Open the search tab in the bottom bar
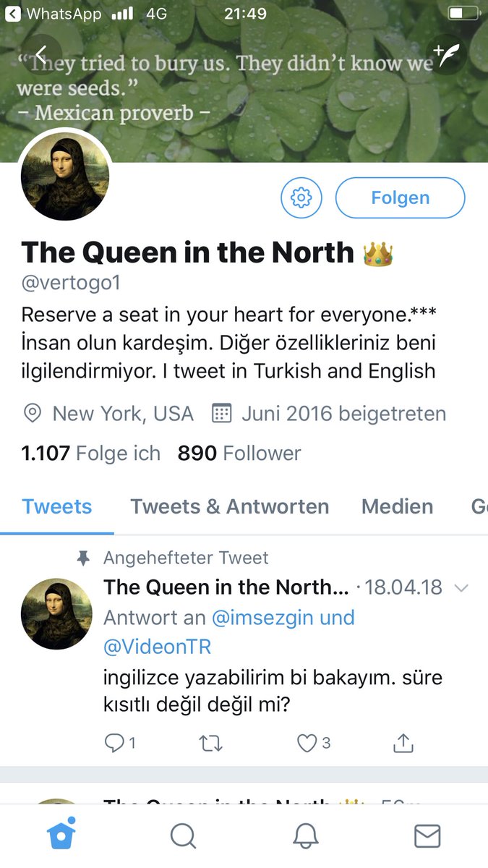The height and width of the screenshot is (868, 488). (x=183, y=836)
